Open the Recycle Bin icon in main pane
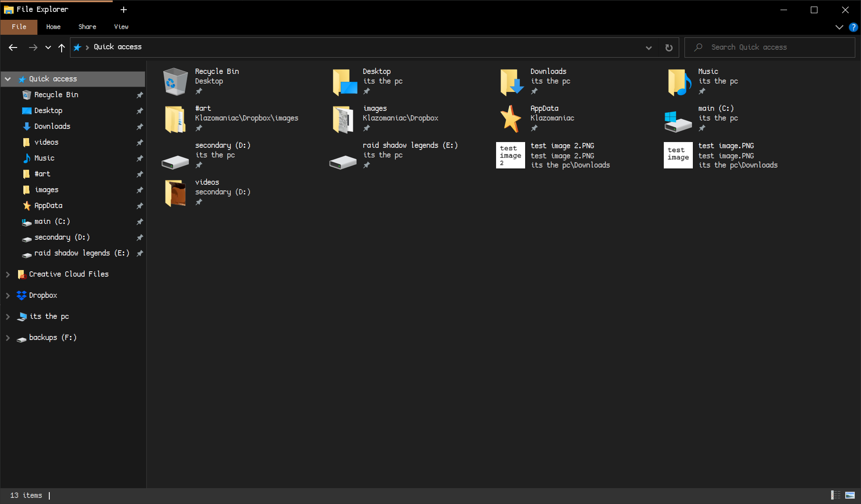 tap(175, 81)
